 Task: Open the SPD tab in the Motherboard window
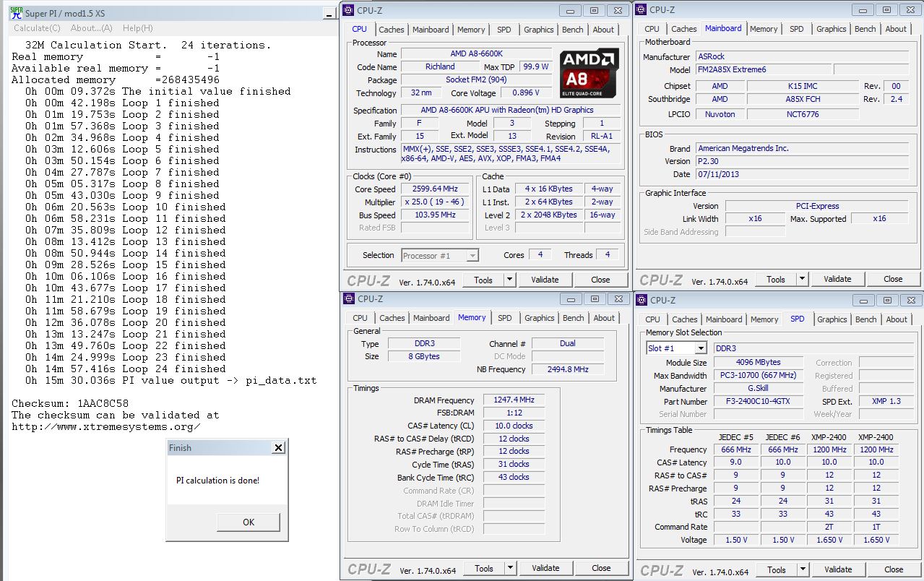(x=796, y=29)
